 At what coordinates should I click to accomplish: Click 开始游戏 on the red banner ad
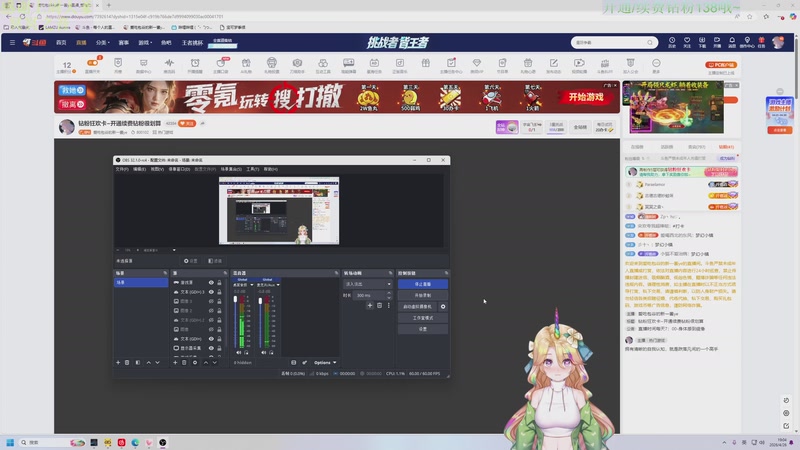(586, 97)
